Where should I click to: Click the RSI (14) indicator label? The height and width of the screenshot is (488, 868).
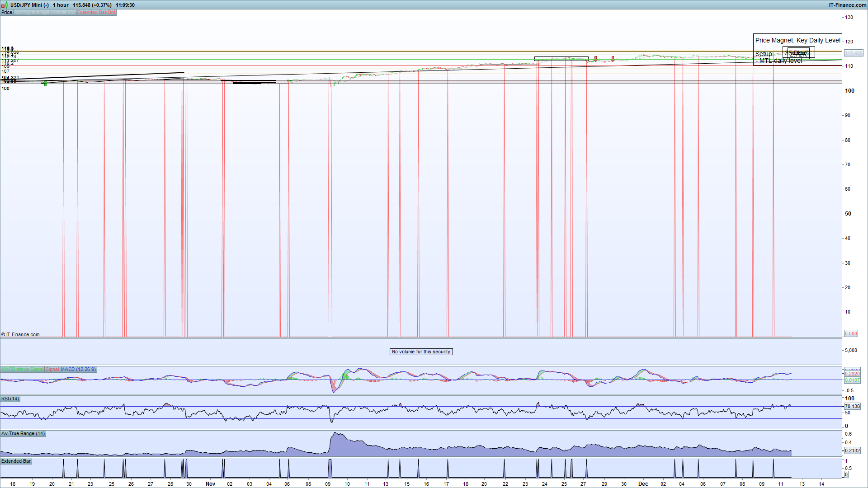10,399
